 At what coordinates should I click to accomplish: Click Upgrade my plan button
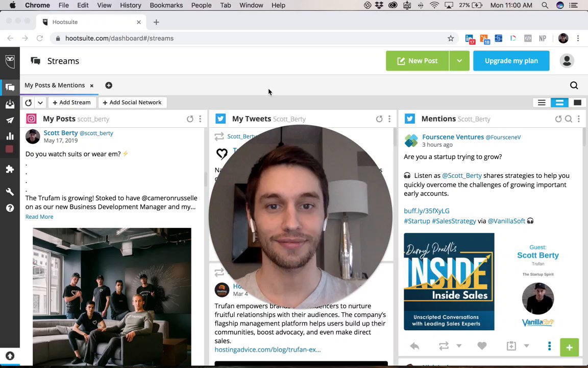[511, 61]
